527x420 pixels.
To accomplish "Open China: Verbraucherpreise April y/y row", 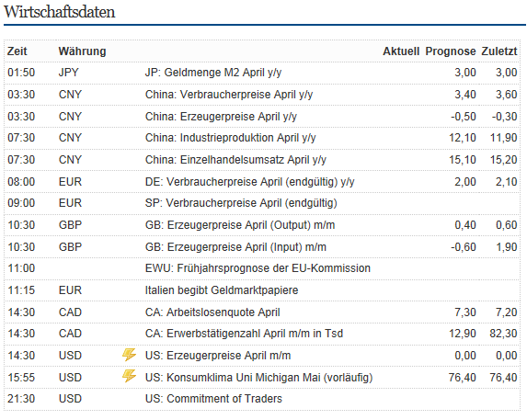I will (x=262, y=95).
